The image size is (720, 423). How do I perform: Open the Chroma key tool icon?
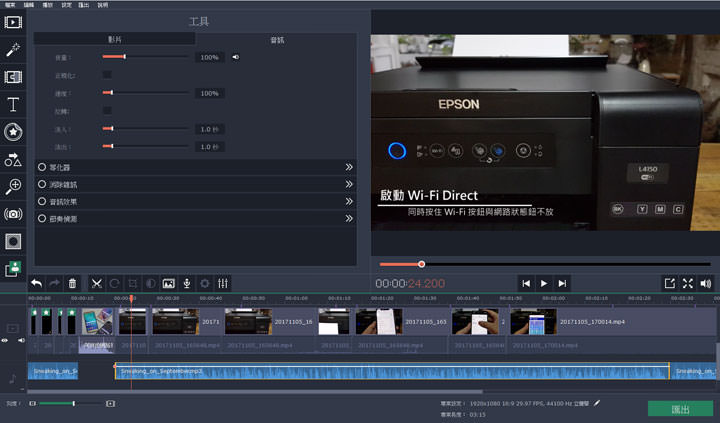(x=13, y=241)
